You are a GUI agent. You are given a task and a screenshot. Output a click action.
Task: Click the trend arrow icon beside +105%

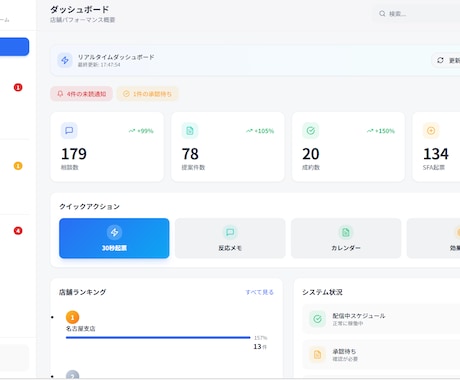point(249,131)
